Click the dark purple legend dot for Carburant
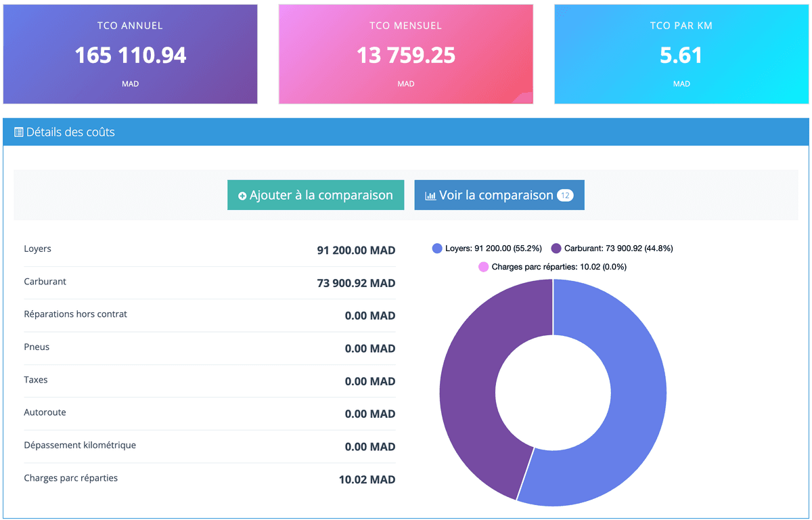This screenshot has height=520, width=812. pyautogui.click(x=556, y=248)
